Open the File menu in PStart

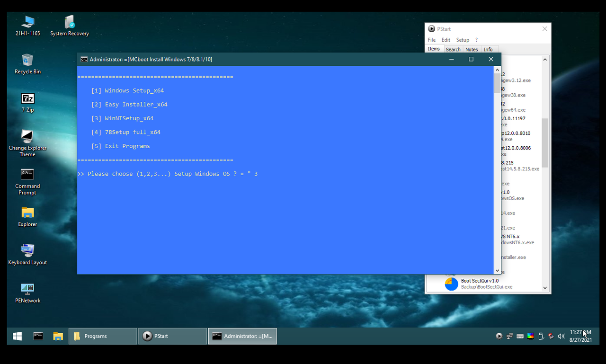coord(432,40)
